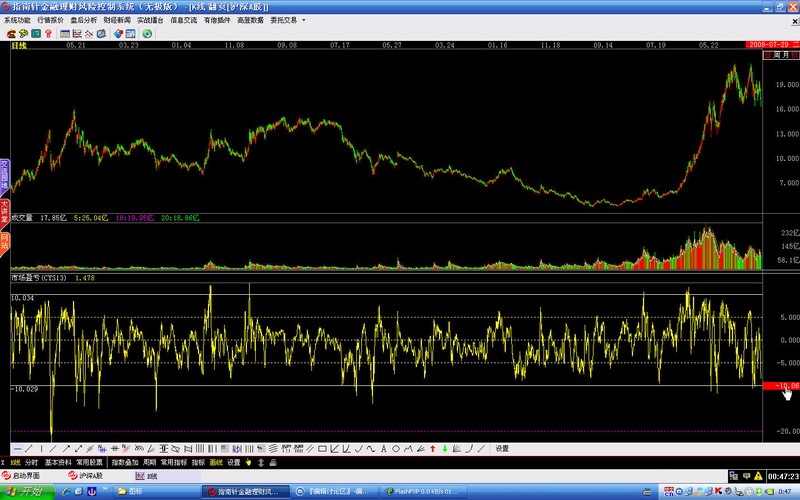Open the 财经新闻 menu
800x500 pixels.
click(x=117, y=20)
